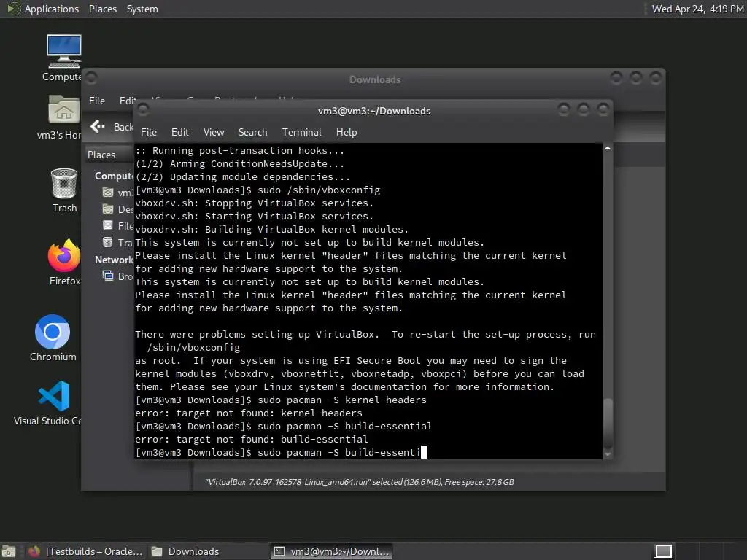Open the Places sidebar selector dropdown
Screen dimensions: 747x560
pos(109,155)
